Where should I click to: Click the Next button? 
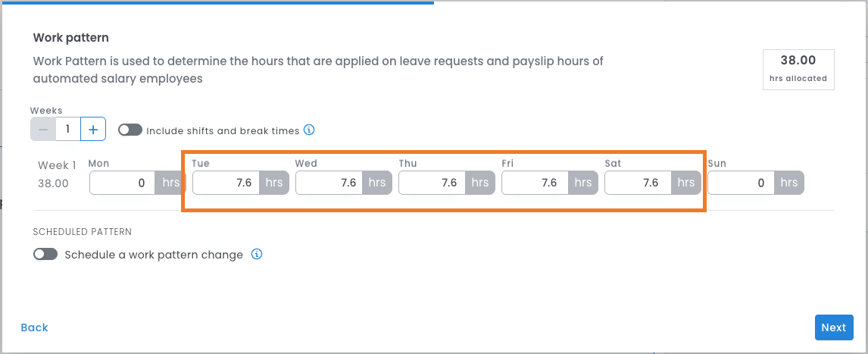pyautogui.click(x=833, y=327)
